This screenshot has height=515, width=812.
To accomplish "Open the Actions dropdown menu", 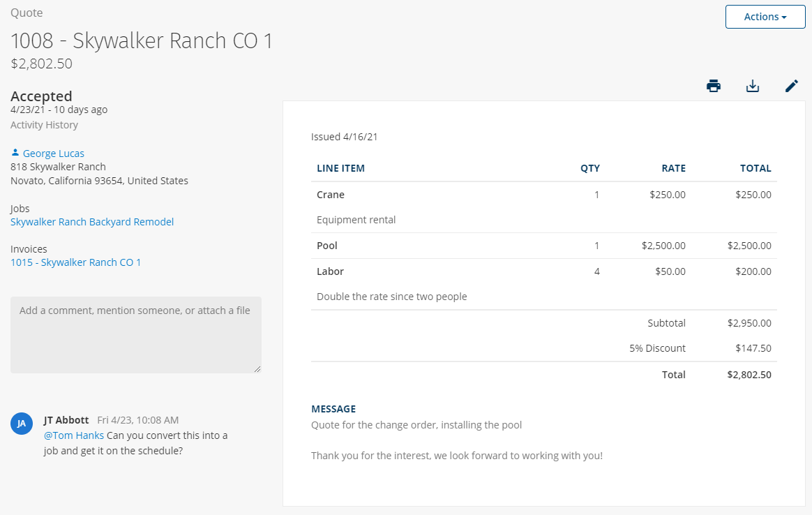I will [x=765, y=17].
